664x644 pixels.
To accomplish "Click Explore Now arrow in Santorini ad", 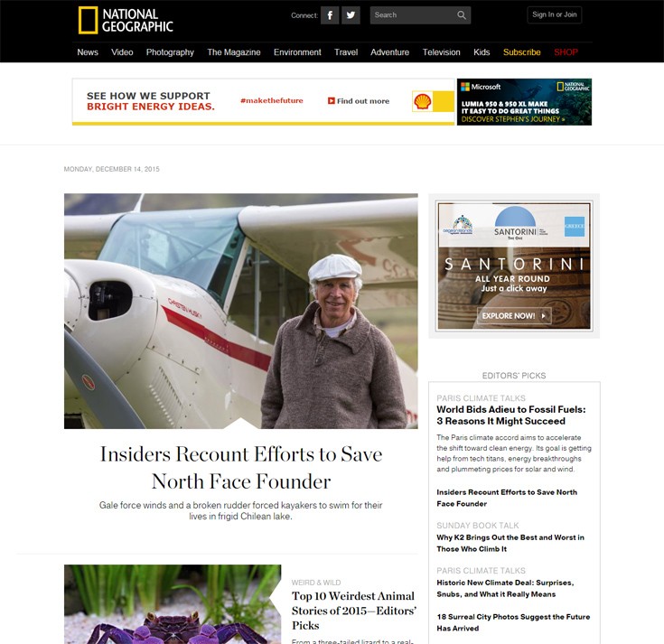I will (x=544, y=316).
